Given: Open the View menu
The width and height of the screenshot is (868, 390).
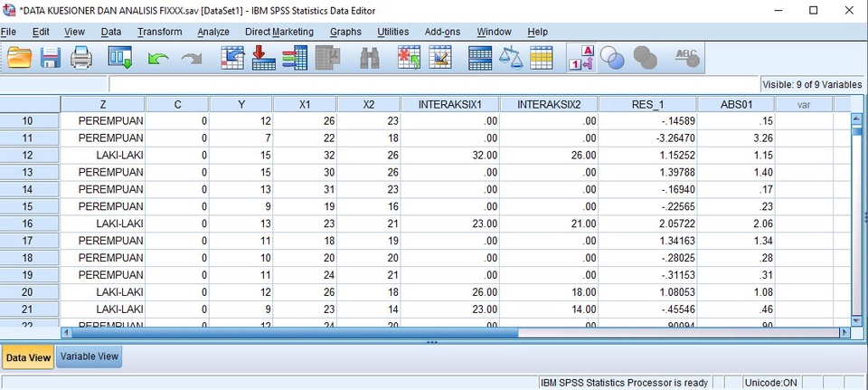Looking at the screenshot, I should pos(75,33).
